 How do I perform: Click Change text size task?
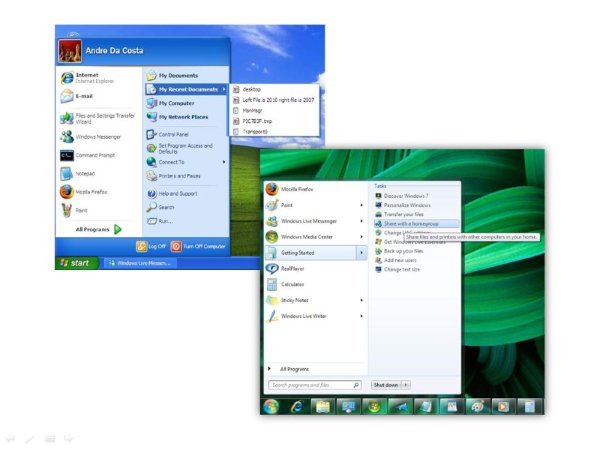pos(398,269)
